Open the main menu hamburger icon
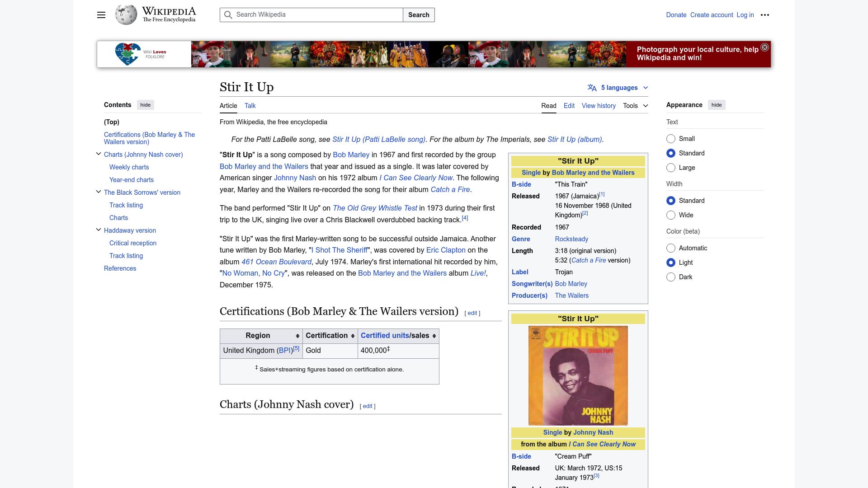This screenshot has width=868, height=488. pos(101,15)
